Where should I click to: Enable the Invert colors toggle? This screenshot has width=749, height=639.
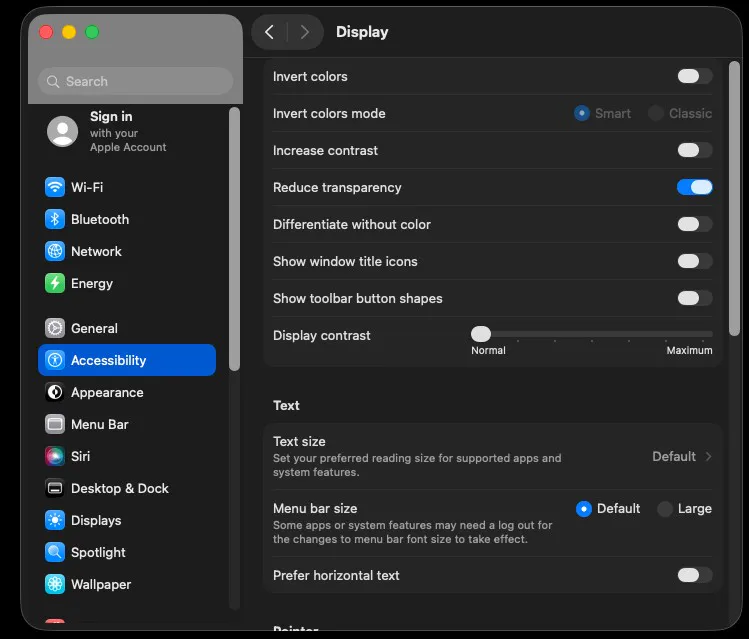coord(694,76)
